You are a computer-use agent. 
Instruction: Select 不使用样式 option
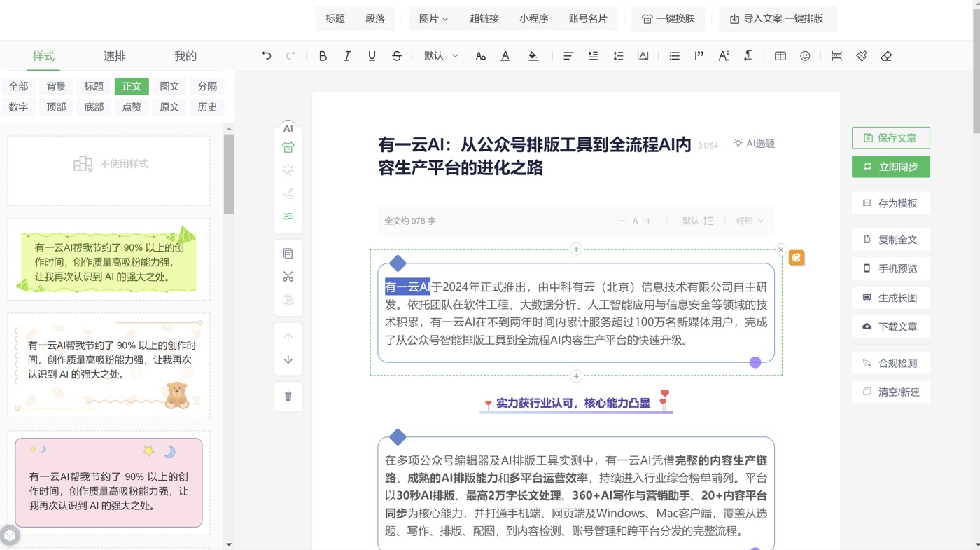coord(108,170)
